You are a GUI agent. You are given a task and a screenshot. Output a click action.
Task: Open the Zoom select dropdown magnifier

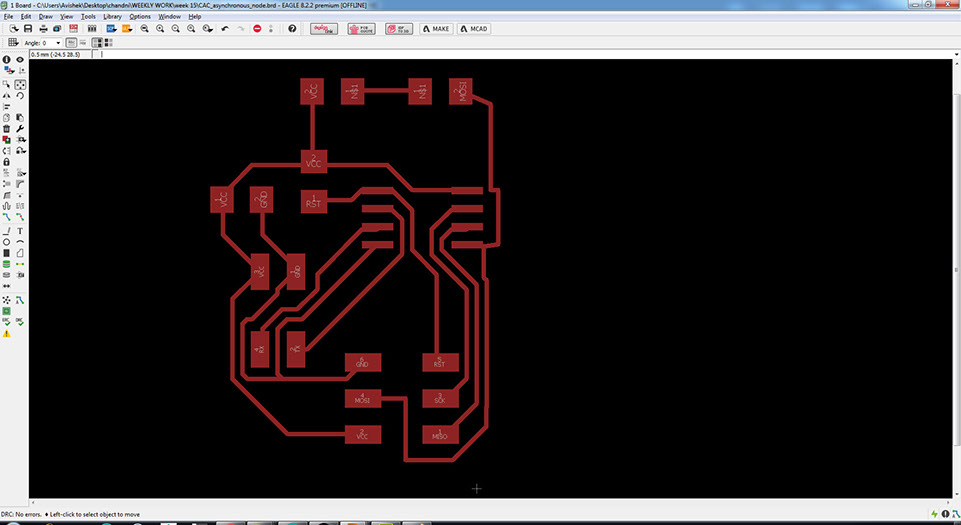pyautogui.click(x=207, y=29)
